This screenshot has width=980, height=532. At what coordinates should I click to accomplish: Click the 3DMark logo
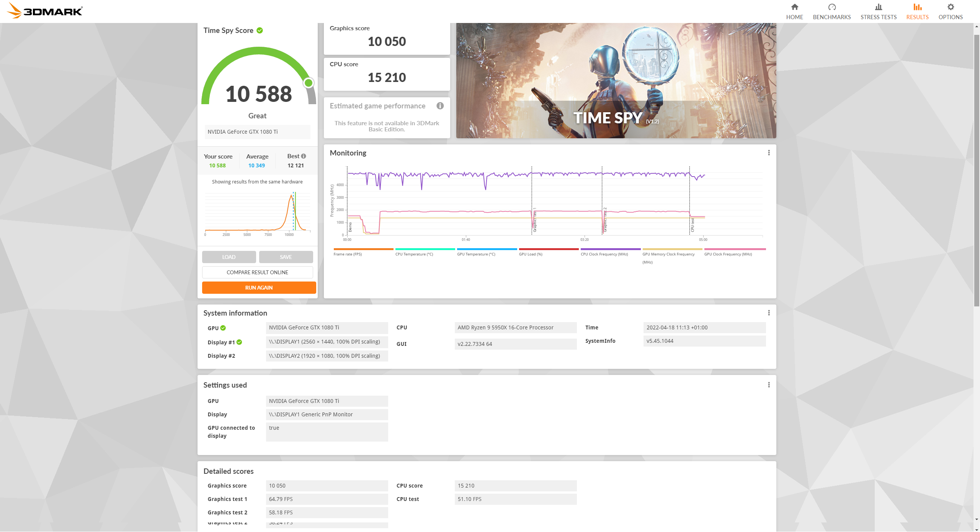pyautogui.click(x=44, y=11)
